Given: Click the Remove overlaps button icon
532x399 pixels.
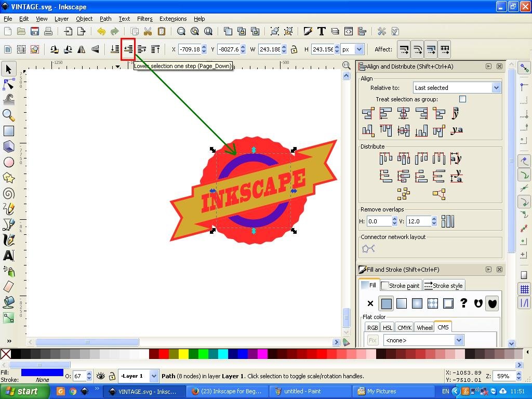Looking at the screenshot, I should [447, 221].
